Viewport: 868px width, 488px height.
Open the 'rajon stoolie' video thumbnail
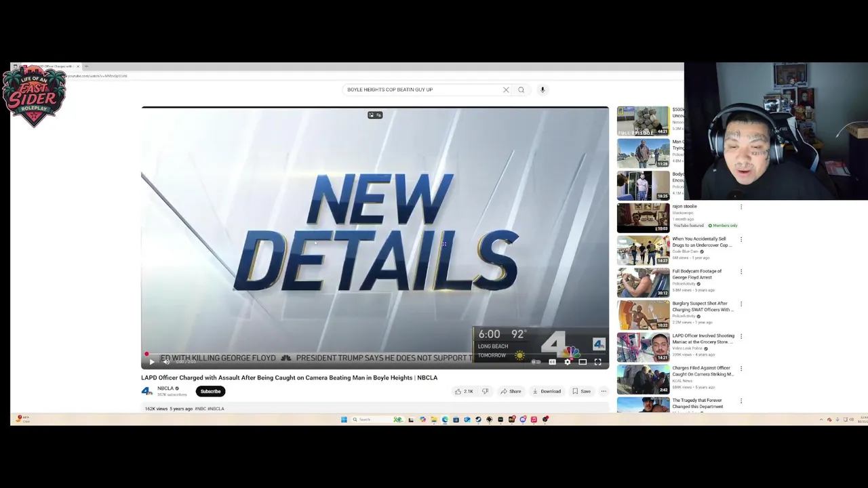point(643,218)
